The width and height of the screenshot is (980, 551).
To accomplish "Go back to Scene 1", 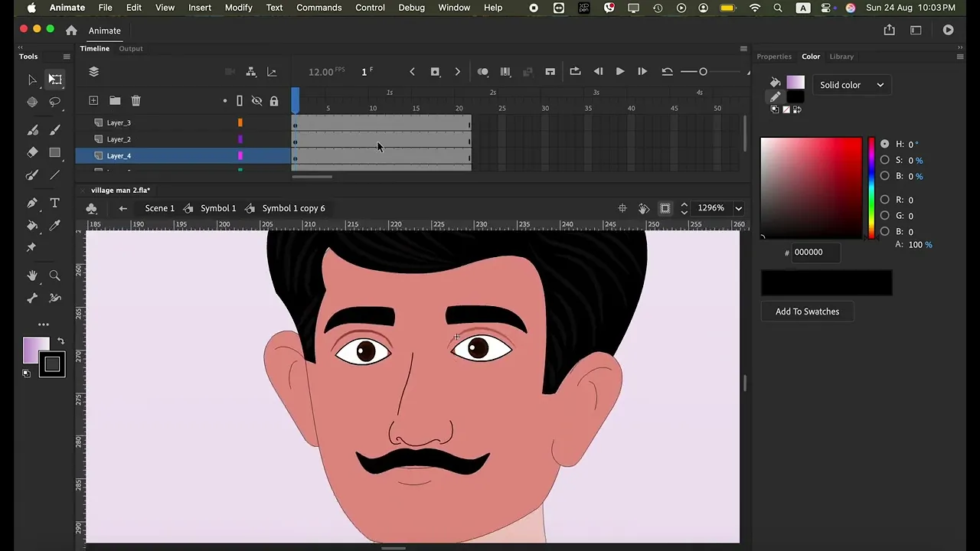I will click(159, 208).
